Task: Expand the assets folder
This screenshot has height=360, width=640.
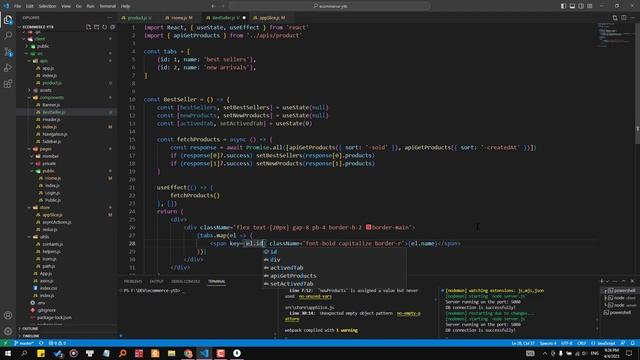Action: pos(45,90)
